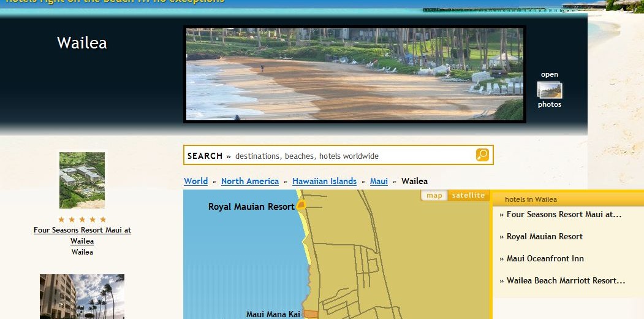Screen dimensions: 644x319
Task: Choose Wailea Beach Marriott Resort listing
Action: click(566, 281)
